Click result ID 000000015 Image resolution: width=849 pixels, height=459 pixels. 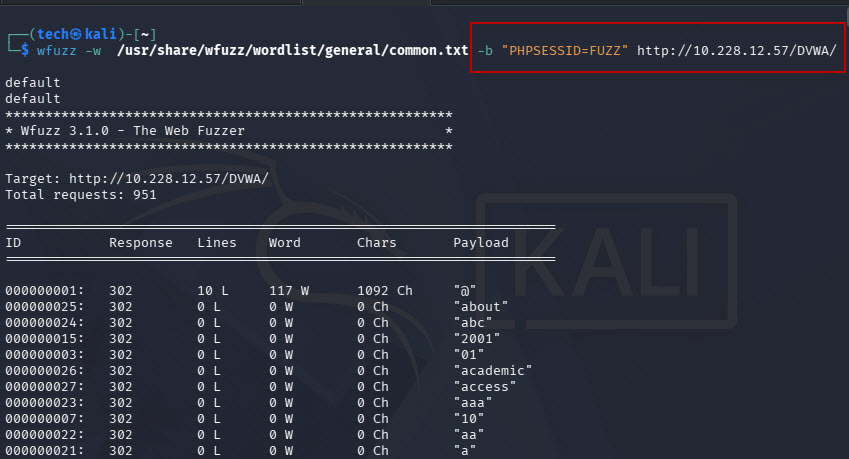coord(45,339)
